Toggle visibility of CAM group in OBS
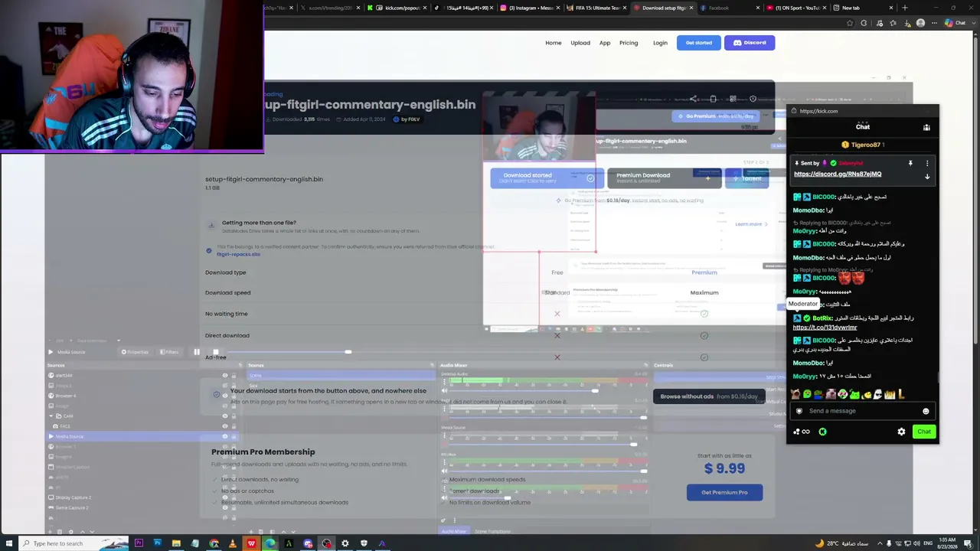 point(225,416)
